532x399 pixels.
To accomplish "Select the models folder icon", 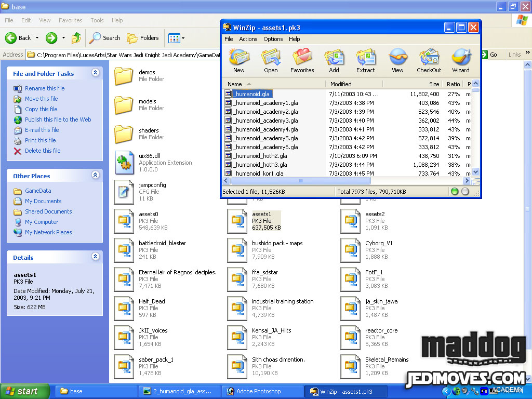I will (124, 105).
